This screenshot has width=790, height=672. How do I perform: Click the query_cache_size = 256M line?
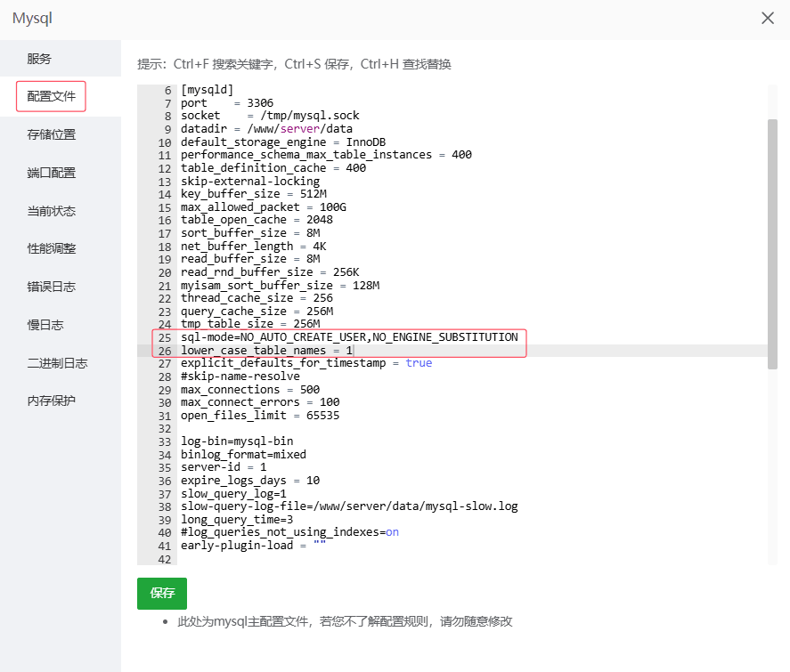[x=257, y=312]
